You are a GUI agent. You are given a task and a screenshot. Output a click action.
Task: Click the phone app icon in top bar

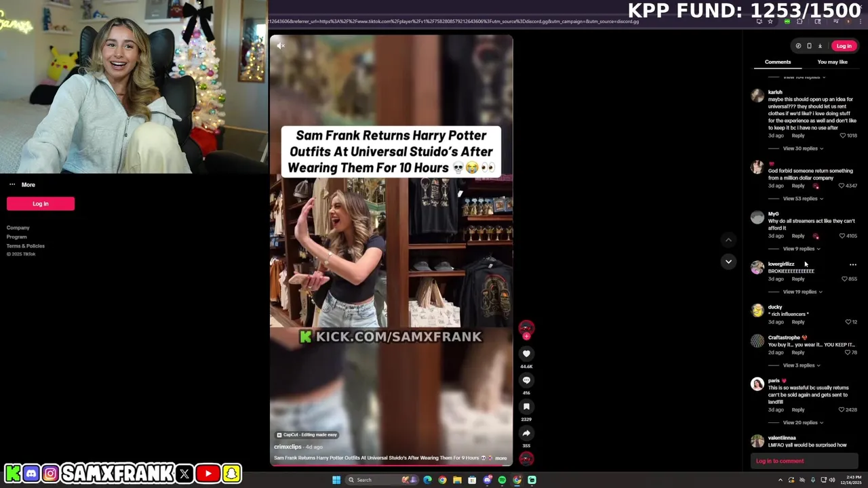(809, 46)
